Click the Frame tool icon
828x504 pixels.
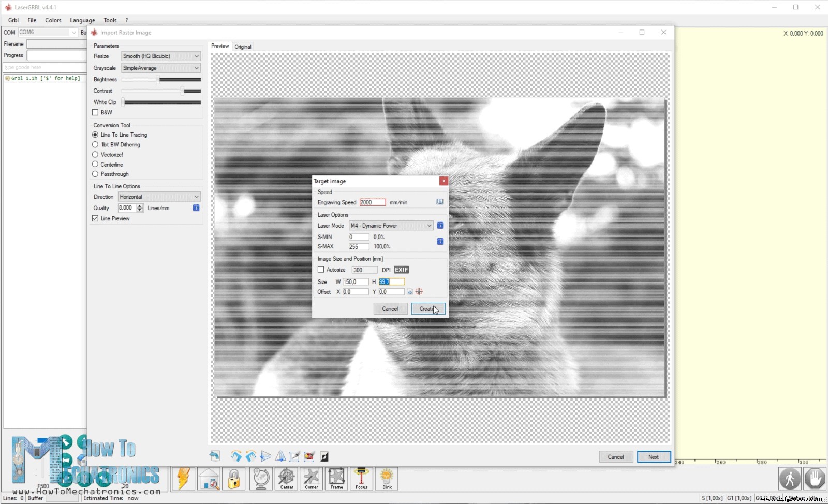point(336,479)
